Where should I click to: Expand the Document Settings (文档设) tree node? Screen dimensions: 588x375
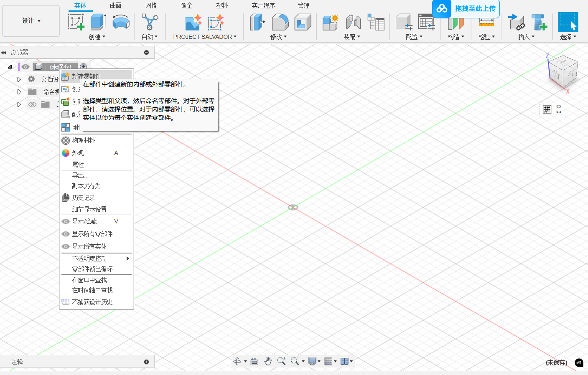click(x=19, y=79)
